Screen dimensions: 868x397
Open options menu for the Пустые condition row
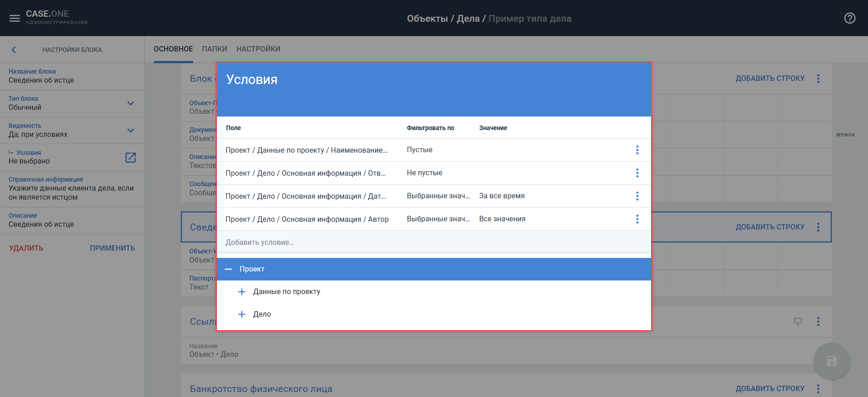coord(637,150)
